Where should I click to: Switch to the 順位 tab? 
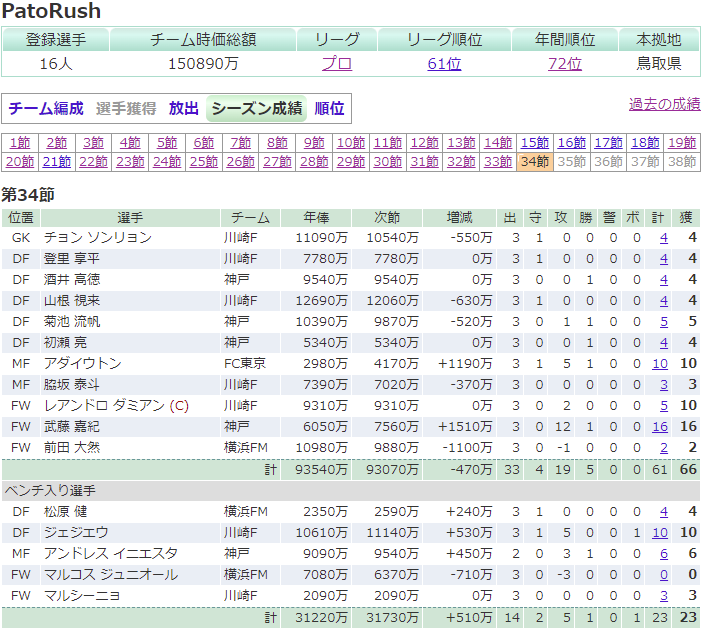(329, 108)
